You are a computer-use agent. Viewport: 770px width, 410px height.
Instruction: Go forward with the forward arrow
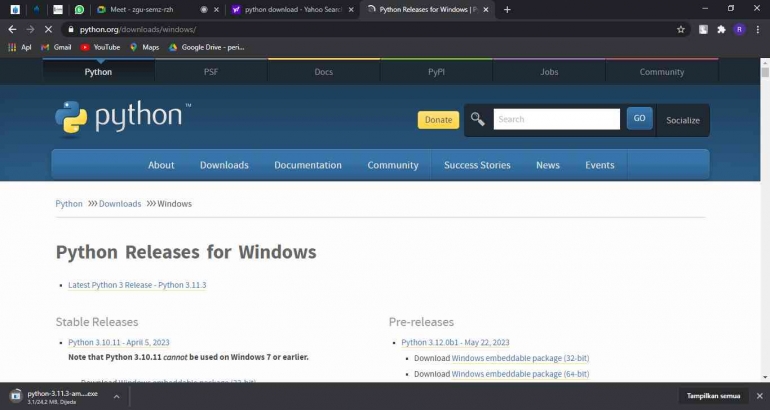(x=30, y=29)
